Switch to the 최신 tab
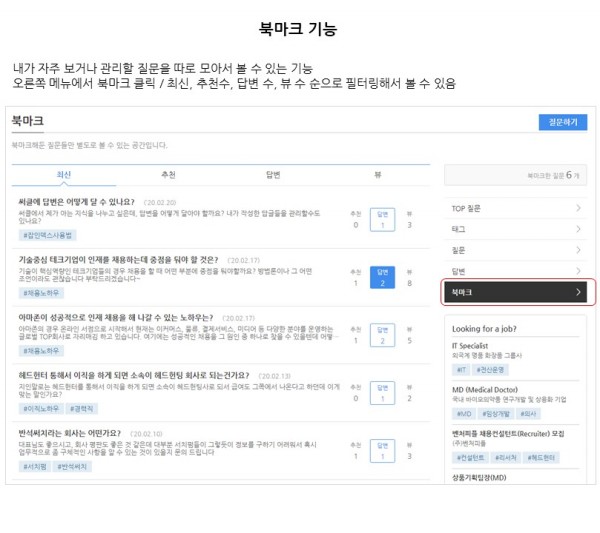Viewport: 600px width, 533px height. pos(64,175)
